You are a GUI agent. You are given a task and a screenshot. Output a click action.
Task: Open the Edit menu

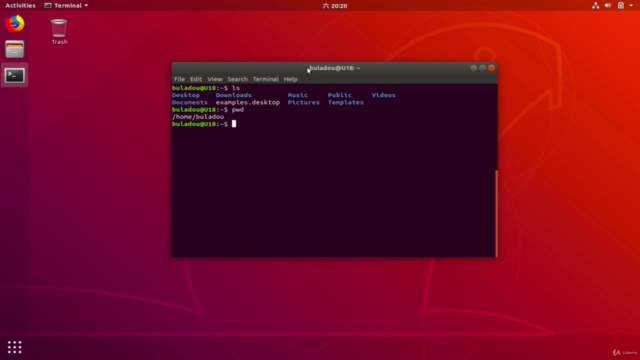coord(196,79)
